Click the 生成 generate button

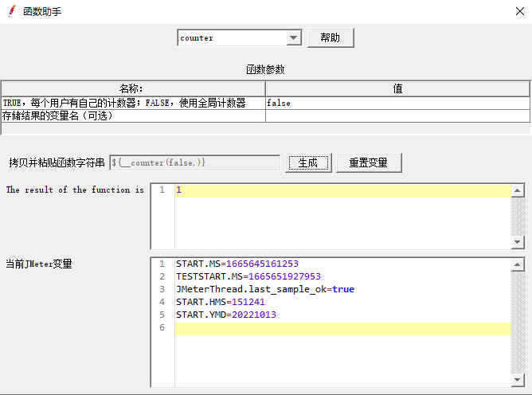(308, 163)
